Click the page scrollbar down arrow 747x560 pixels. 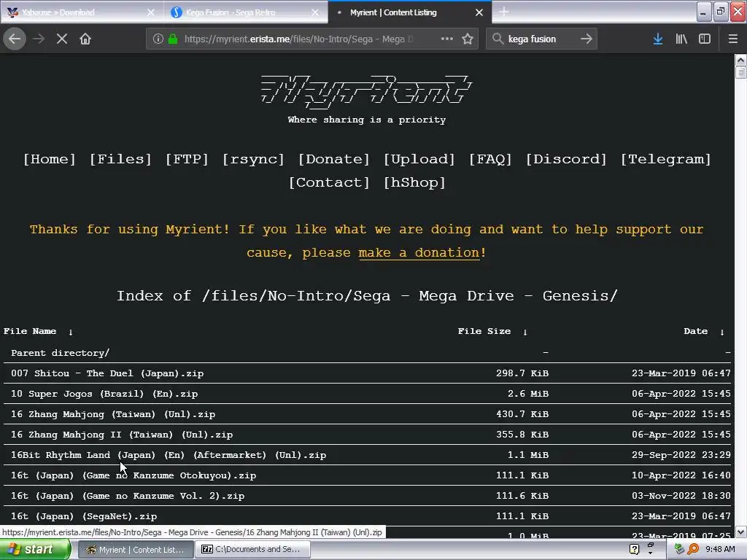tap(740, 532)
